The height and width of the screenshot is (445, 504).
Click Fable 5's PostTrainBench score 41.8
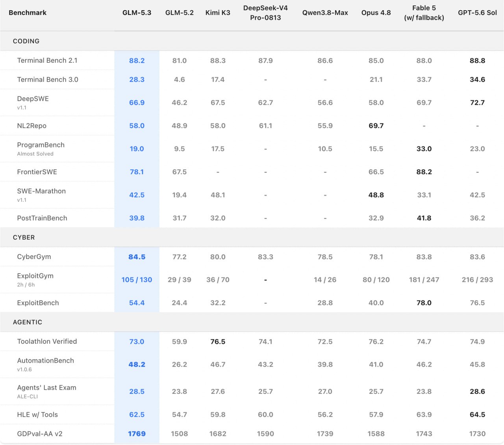424,218
